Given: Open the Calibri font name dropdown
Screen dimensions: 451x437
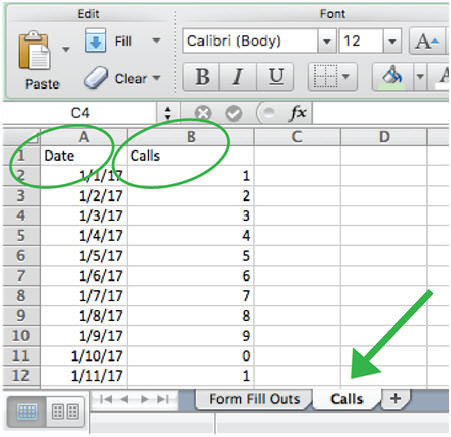Looking at the screenshot, I should pyautogui.click(x=327, y=41).
